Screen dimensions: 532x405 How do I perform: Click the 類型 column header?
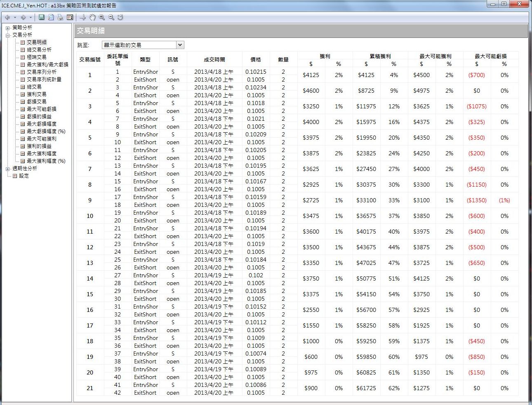[x=145, y=60]
